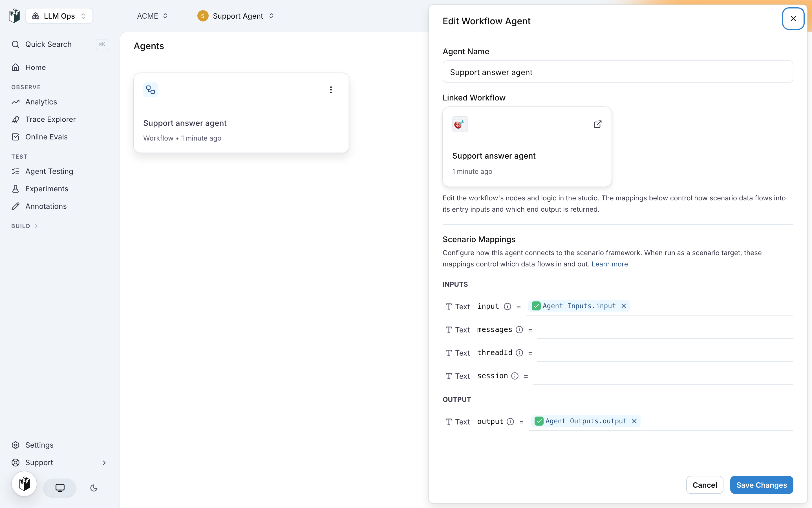Edit the Agent Name field
This screenshot has height=508, width=812.
[618, 72]
